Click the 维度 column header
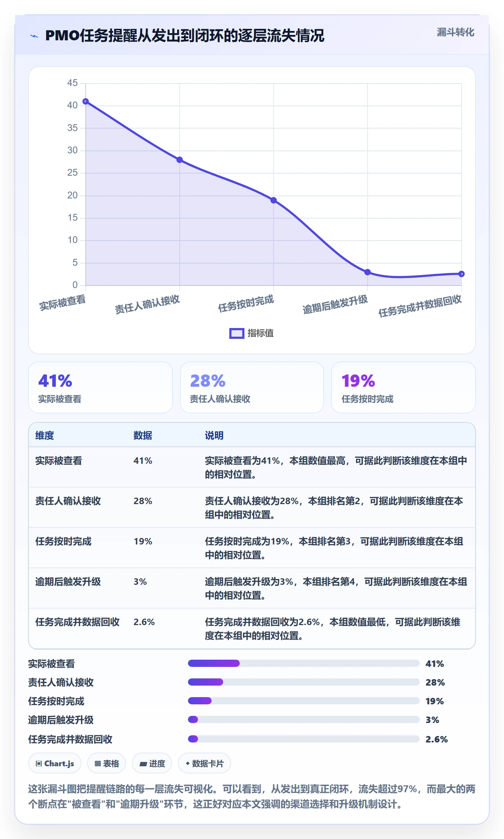The width and height of the screenshot is (504, 839). coord(45,435)
